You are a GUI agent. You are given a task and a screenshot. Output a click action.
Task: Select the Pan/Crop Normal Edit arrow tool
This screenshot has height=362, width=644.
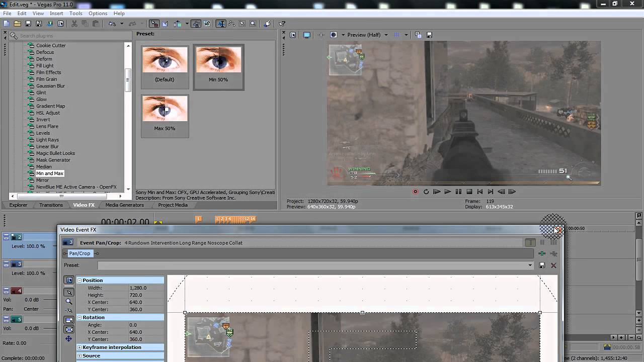pyautogui.click(x=69, y=292)
